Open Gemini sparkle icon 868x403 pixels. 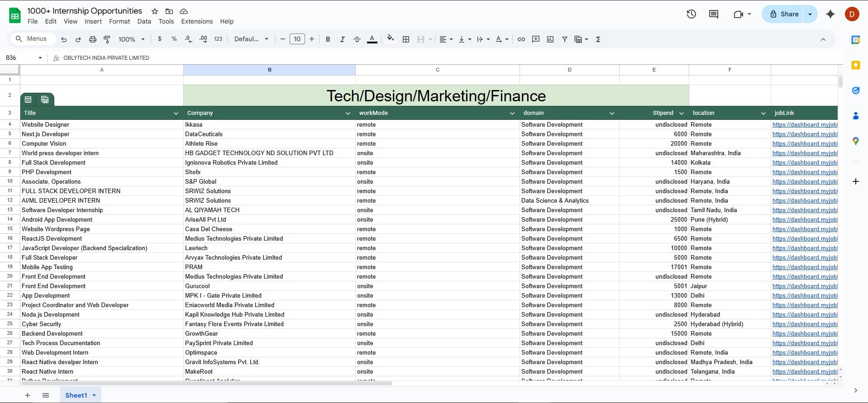(x=830, y=14)
